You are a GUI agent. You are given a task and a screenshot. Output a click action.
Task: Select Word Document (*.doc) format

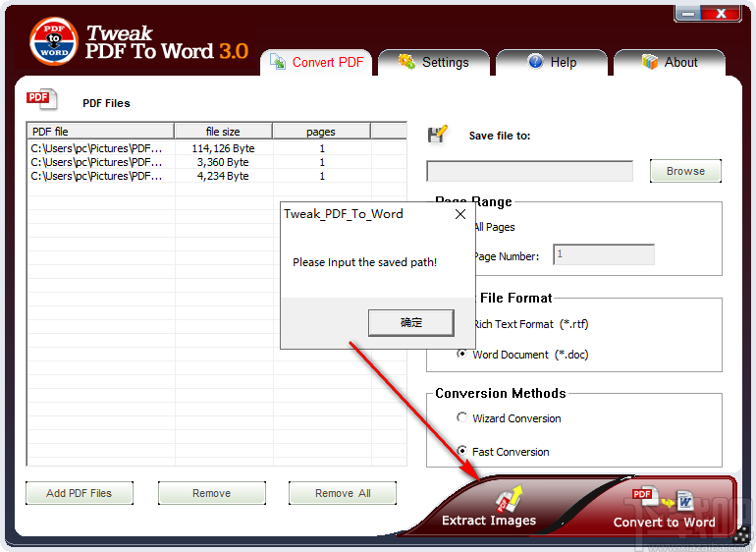point(461,355)
